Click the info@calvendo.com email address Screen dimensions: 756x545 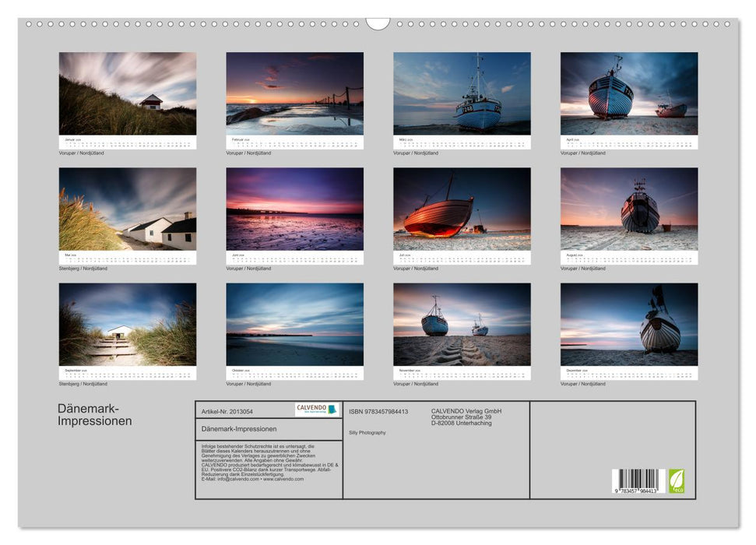238,479
